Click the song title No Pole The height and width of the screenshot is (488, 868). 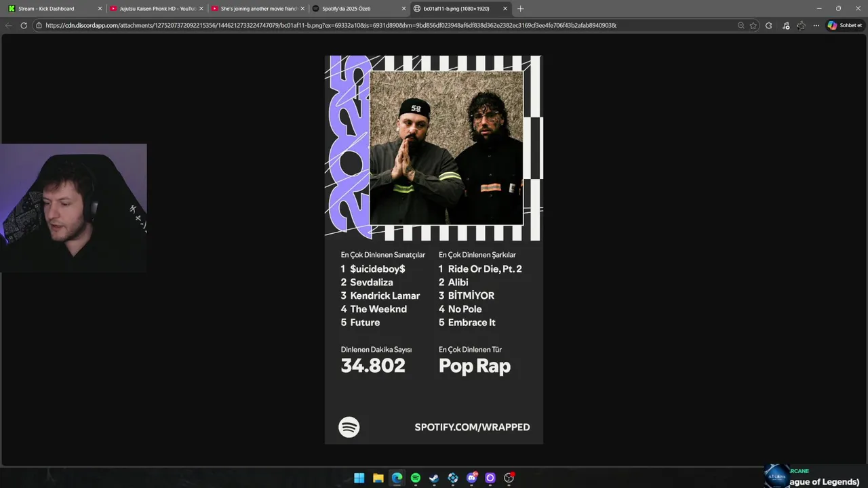[465, 309]
